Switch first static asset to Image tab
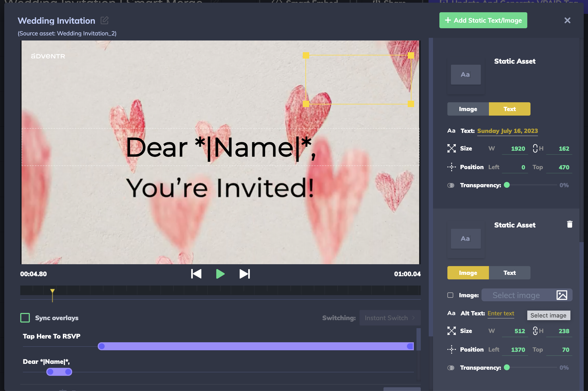Viewport: 588px width, 391px height. tap(468, 109)
